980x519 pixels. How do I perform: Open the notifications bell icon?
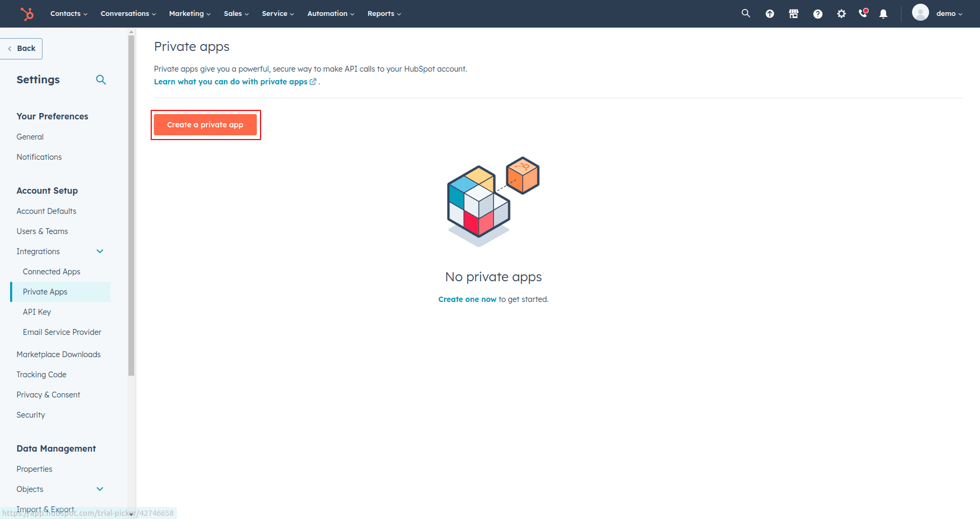point(883,14)
